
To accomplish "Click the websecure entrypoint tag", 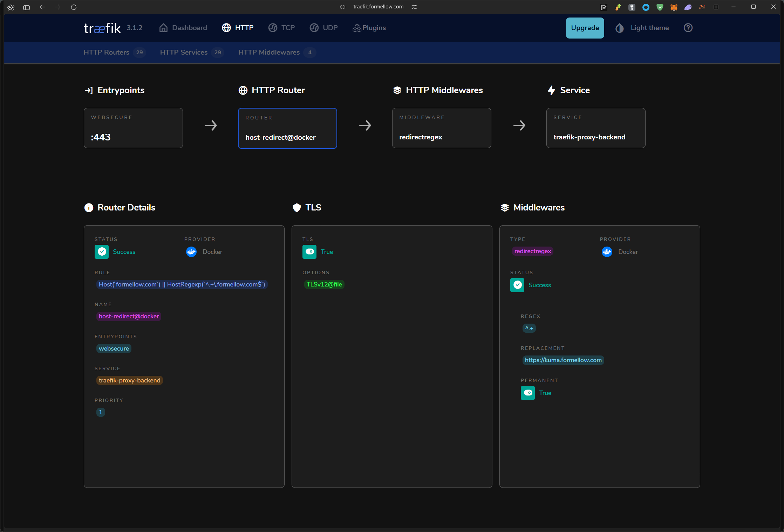I will coord(114,348).
